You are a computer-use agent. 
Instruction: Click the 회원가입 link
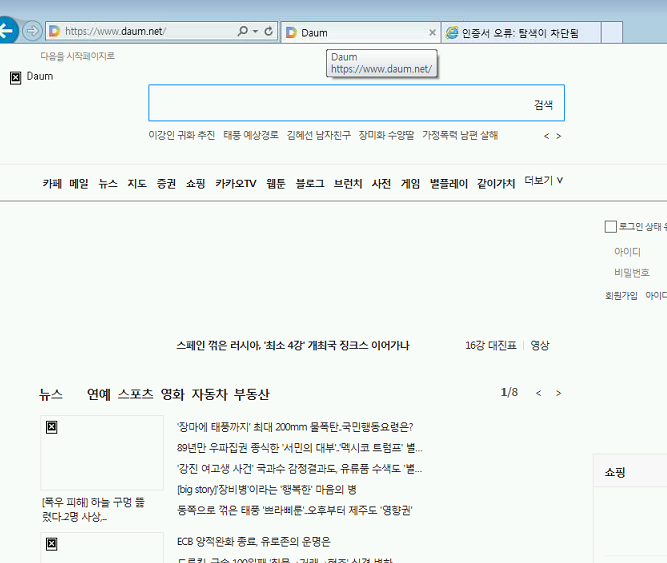click(621, 296)
